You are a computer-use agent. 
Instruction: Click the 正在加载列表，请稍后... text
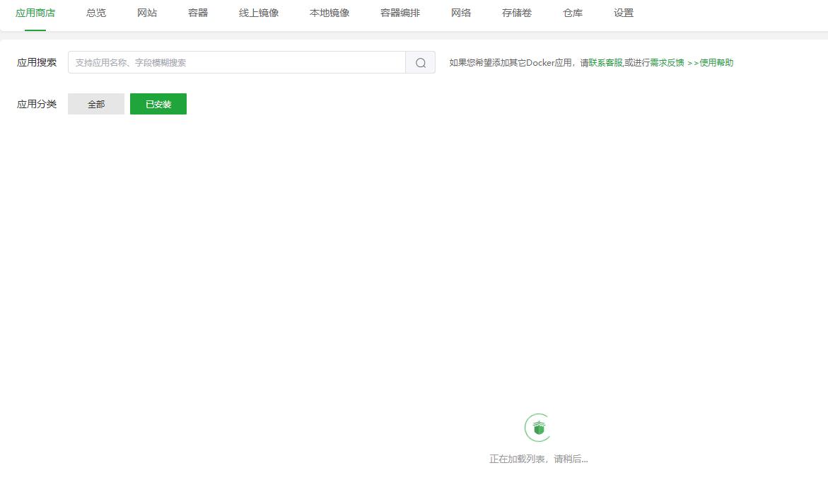click(x=539, y=459)
